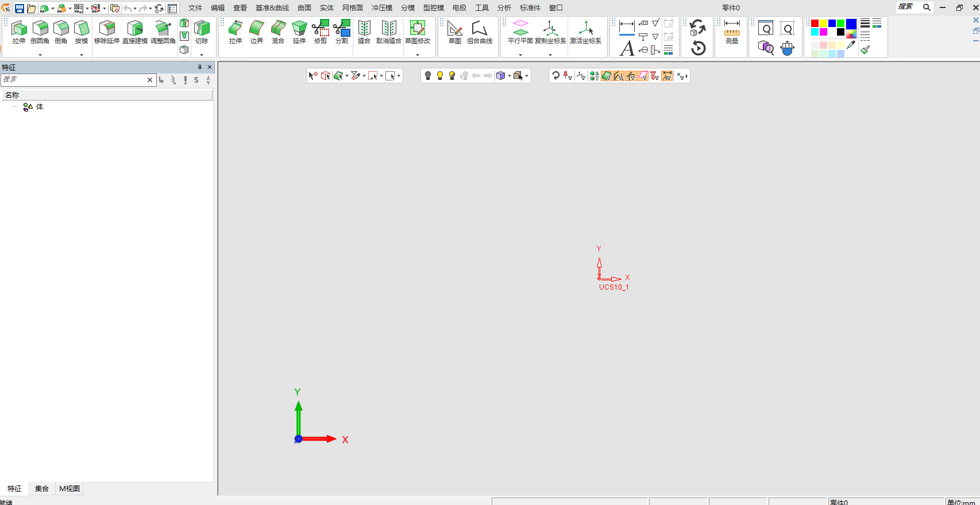Click the 测量 measure tool

click(x=731, y=32)
